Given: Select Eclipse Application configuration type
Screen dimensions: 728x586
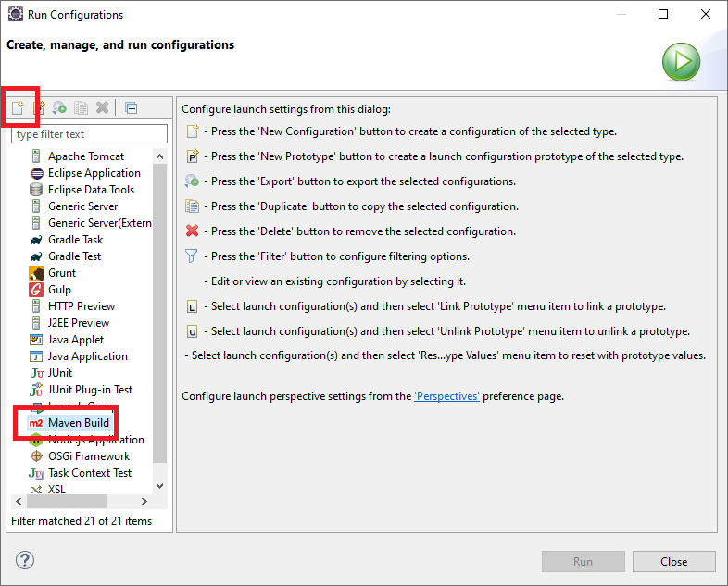Looking at the screenshot, I should [94, 173].
